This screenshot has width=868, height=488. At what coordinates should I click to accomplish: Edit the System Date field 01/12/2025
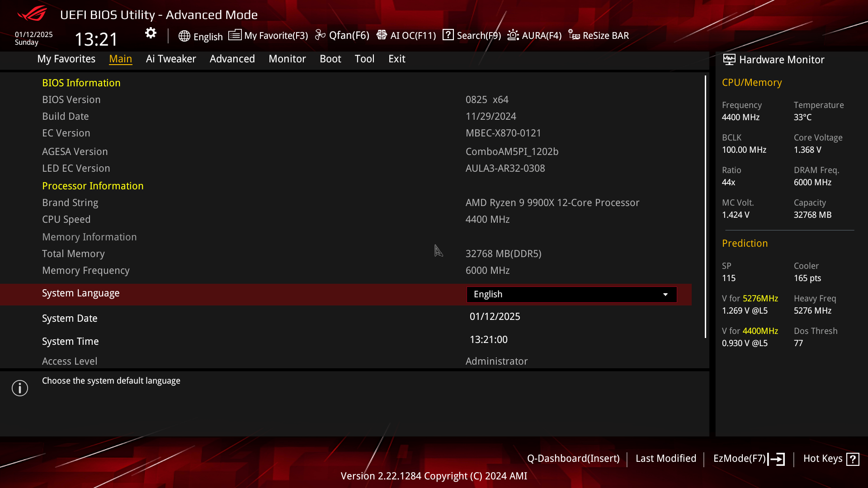pos(495,316)
